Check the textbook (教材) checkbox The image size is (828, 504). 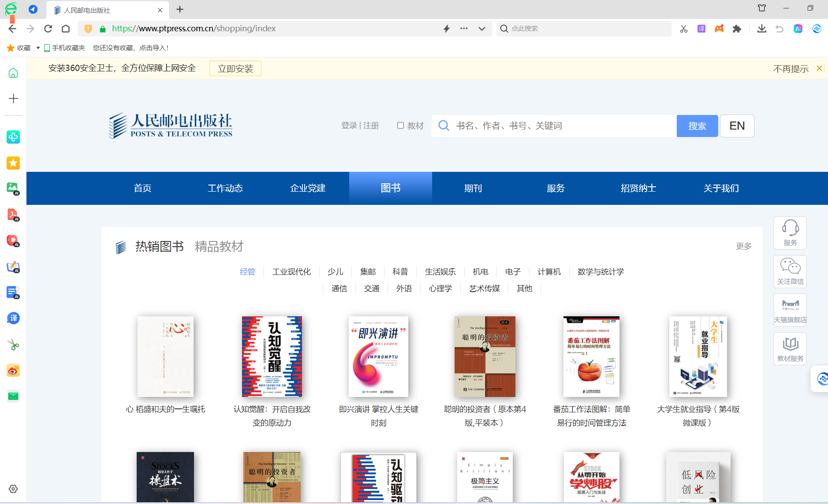[x=400, y=126]
